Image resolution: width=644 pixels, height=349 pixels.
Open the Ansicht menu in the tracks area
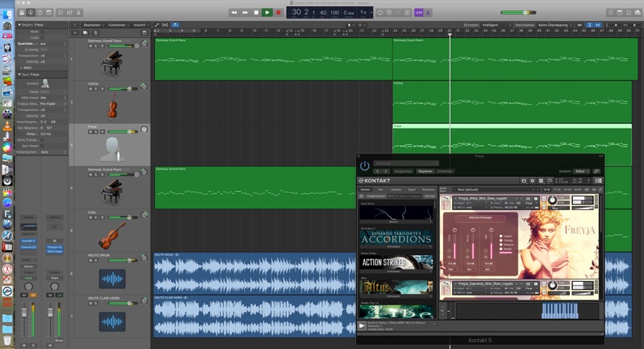click(141, 25)
